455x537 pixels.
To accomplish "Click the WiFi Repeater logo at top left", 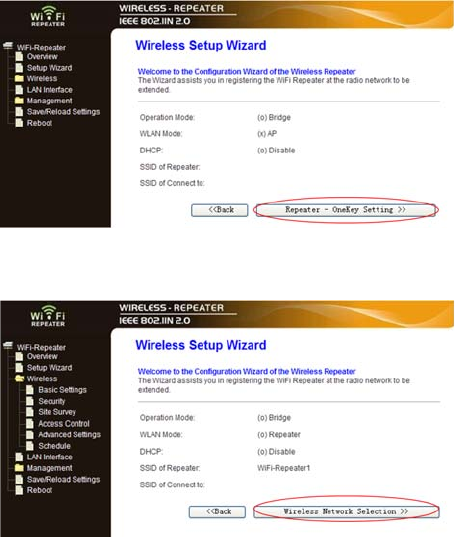I will pos(48,16).
